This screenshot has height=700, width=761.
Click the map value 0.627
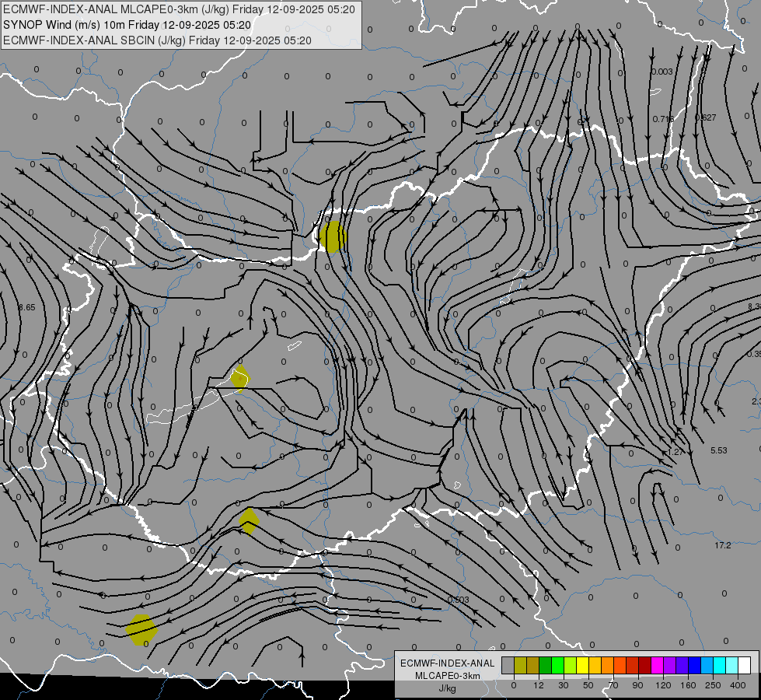tap(706, 117)
